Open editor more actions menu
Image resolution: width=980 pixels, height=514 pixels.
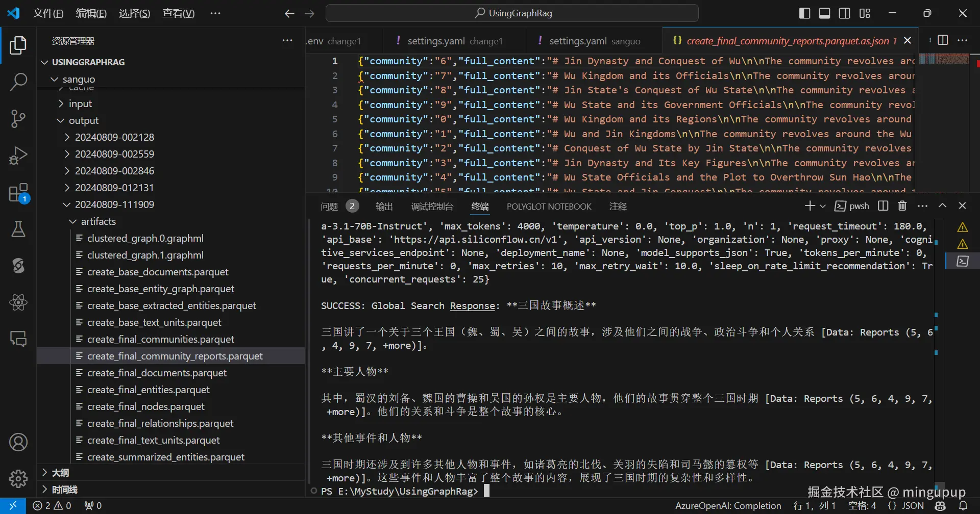pyautogui.click(x=963, y=40)
